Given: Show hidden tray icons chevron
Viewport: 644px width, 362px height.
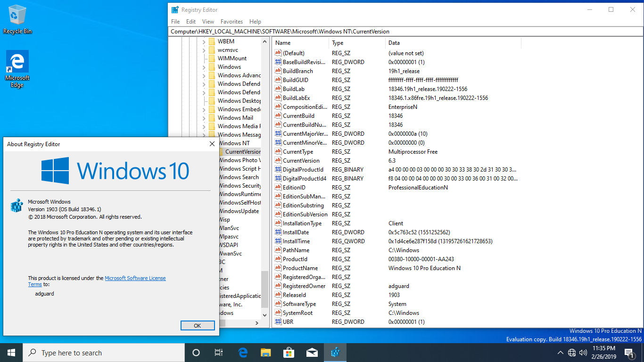Looking at the screenshot, I should pyautogui.click(x=561, y=353).
